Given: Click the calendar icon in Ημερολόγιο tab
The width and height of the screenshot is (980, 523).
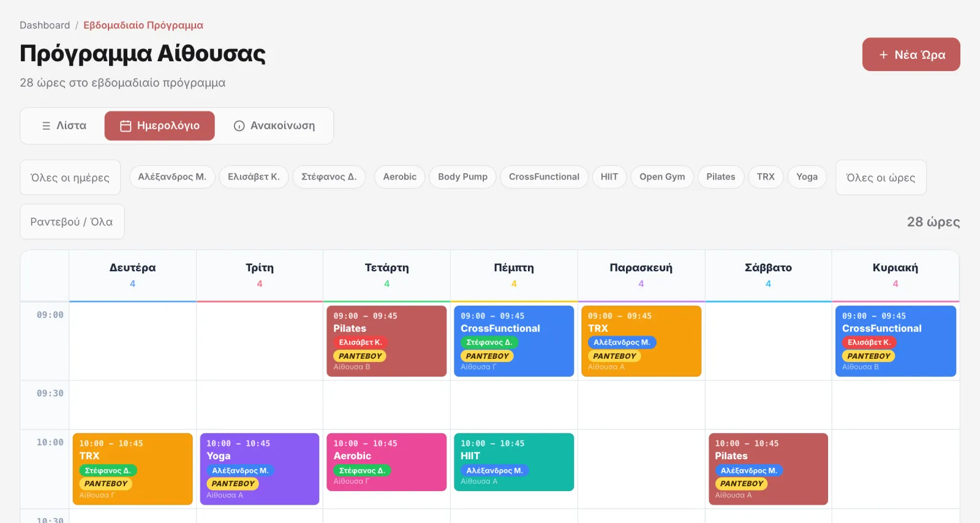Looking at the screenshot, I should pyautogui.click(x=126, y=126).
